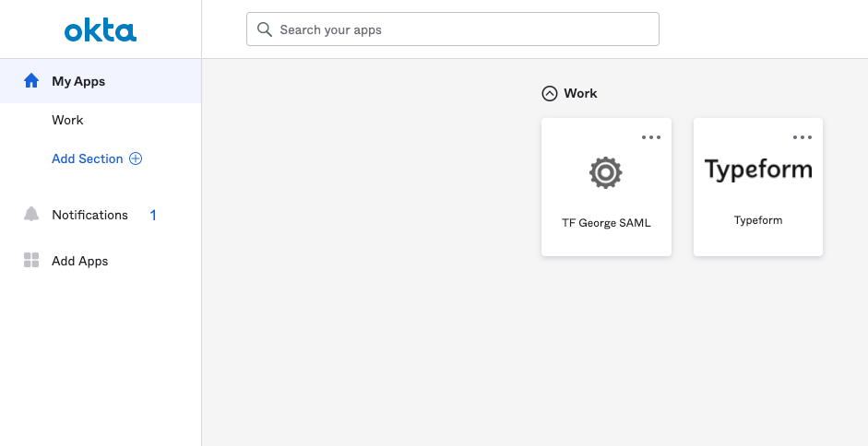Screen dimensions: 868x446
Task: Click the My Apps home icon
Action: (x=31, y=81)
